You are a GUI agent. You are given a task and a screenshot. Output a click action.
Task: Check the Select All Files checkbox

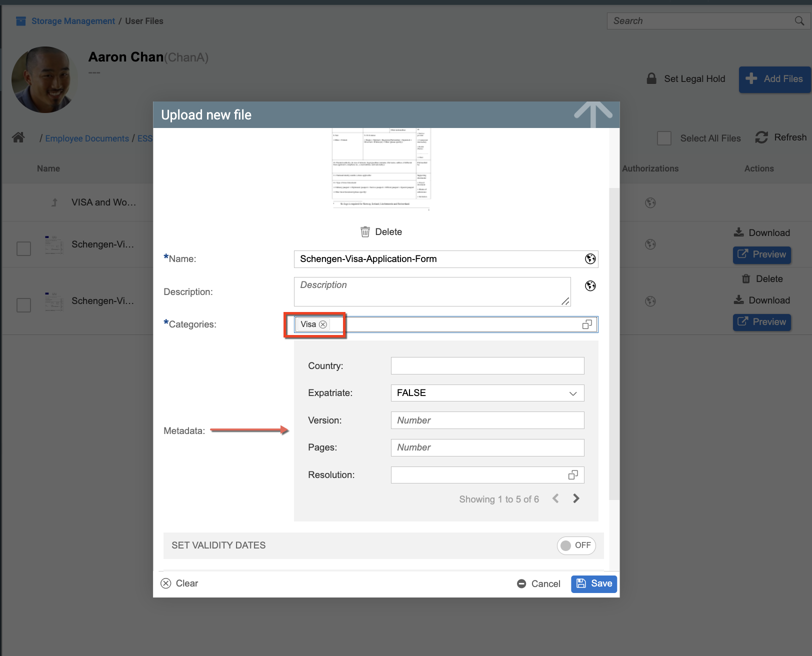[664, 138]
